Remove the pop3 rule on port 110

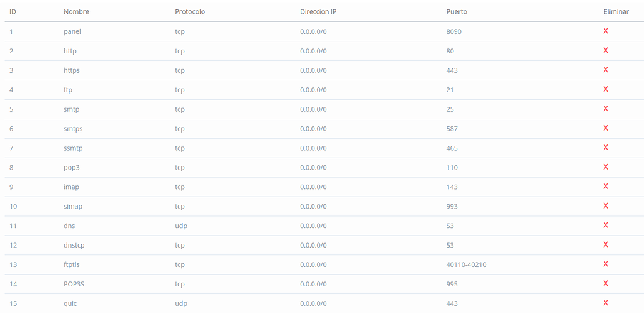[x=606, y=167]
